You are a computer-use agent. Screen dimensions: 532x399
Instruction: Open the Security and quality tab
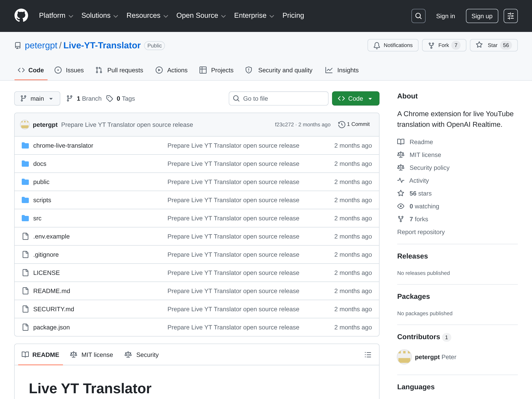tap(279, 70)
